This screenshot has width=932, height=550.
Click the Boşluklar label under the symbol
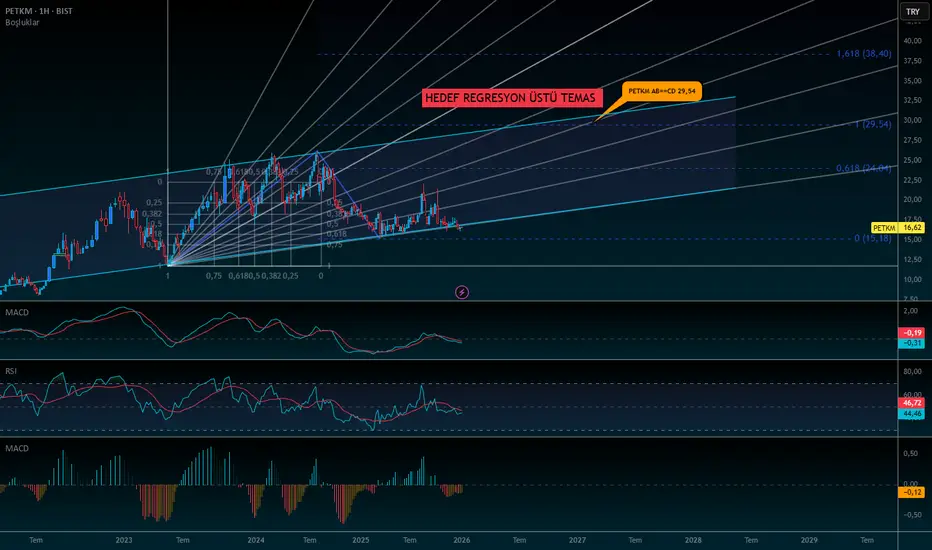pyautogui.click(x=22, y=23)
